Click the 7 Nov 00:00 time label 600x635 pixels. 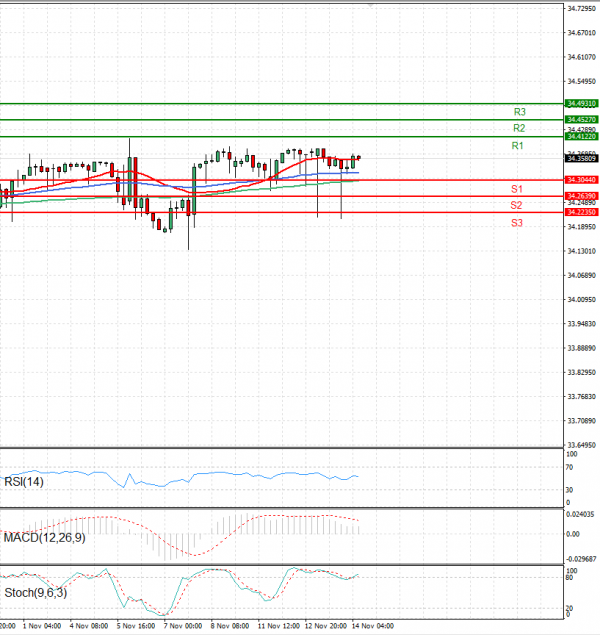[183, 626]
